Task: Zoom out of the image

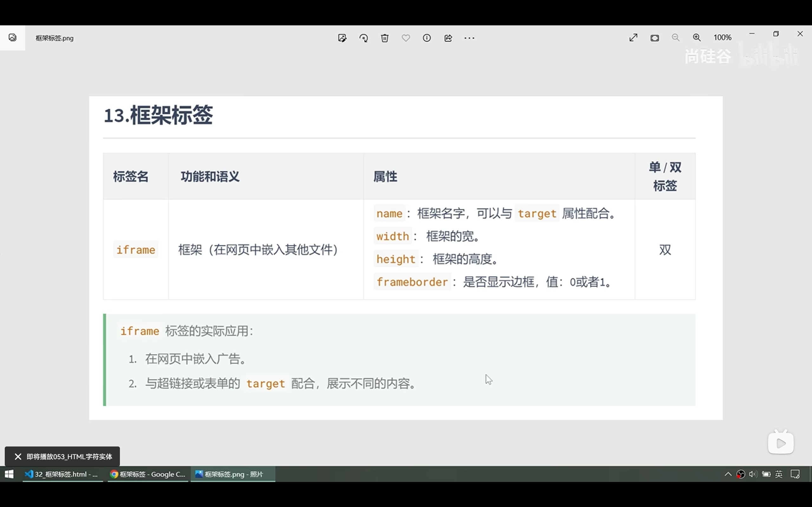Action: coord(675,37)
